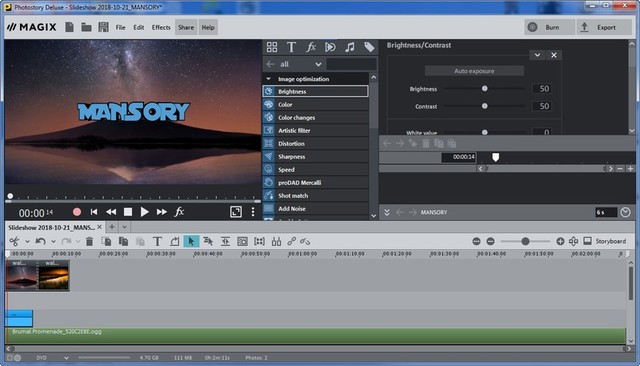The image size is (640, 366).
Task: Click the duplicate icon beside Copy
Action: (123, 241)
